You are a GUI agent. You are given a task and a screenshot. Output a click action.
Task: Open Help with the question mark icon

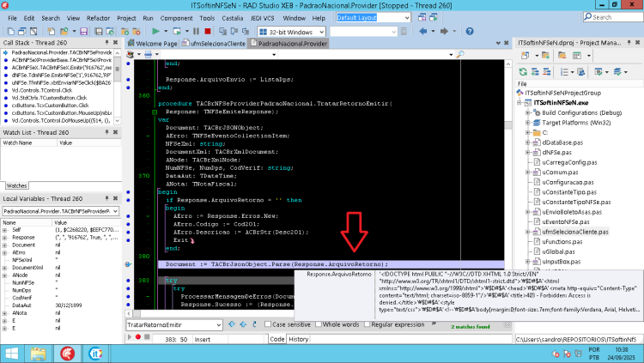coord(470,31)
